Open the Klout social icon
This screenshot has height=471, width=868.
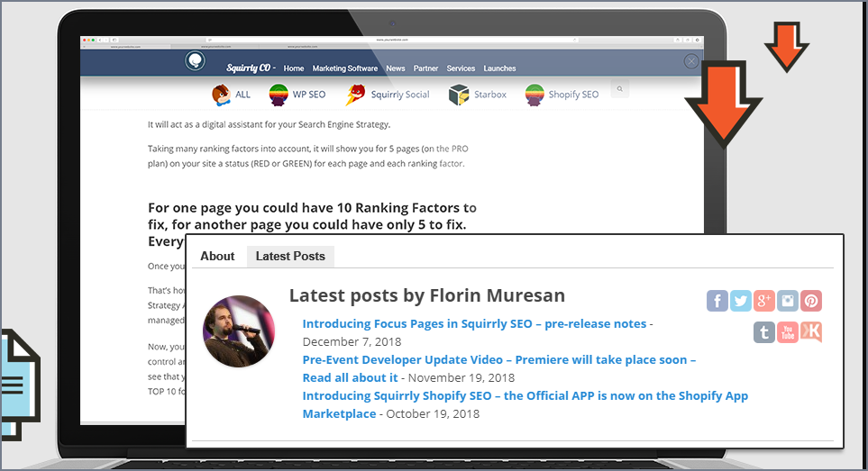[x=811, y=332]
